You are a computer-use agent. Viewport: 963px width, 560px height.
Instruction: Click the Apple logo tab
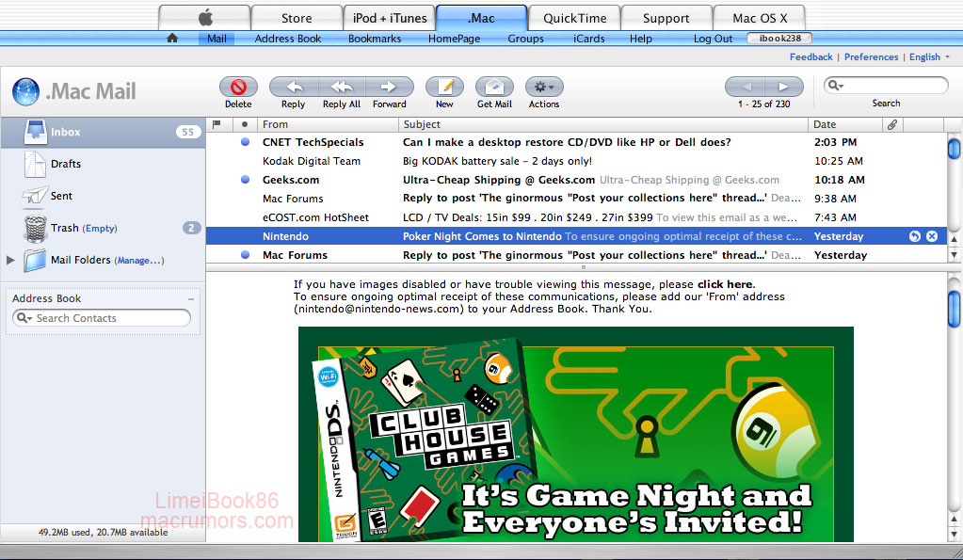(204, 18)
